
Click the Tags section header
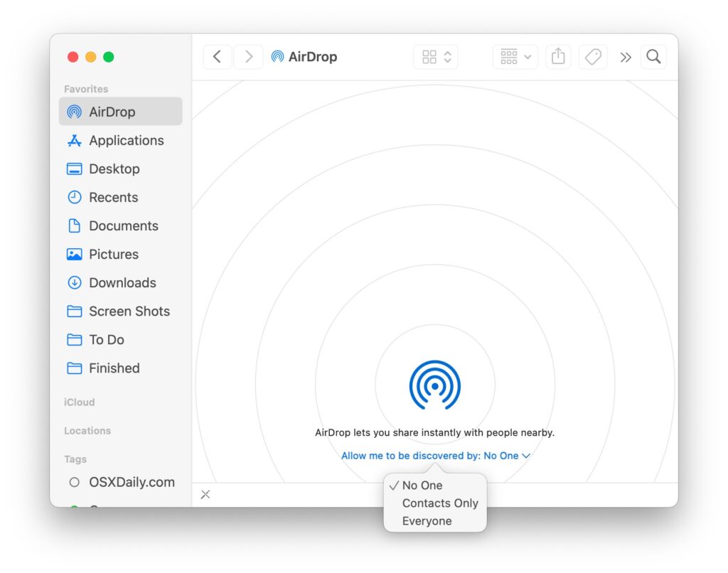[75, 459]
